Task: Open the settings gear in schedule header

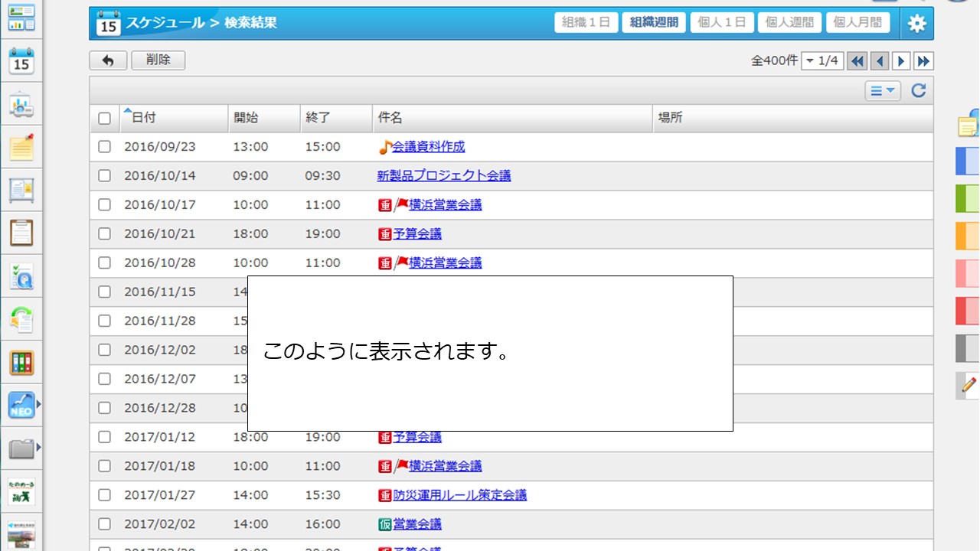Action: point(916,24)
